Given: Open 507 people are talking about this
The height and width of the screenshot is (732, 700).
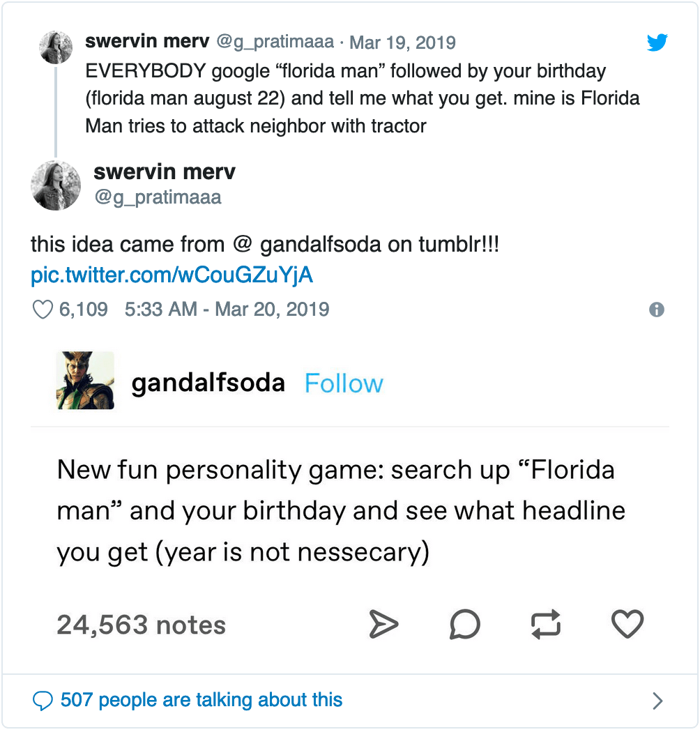Looking at the screenshot, I should [x=201, y=700].
